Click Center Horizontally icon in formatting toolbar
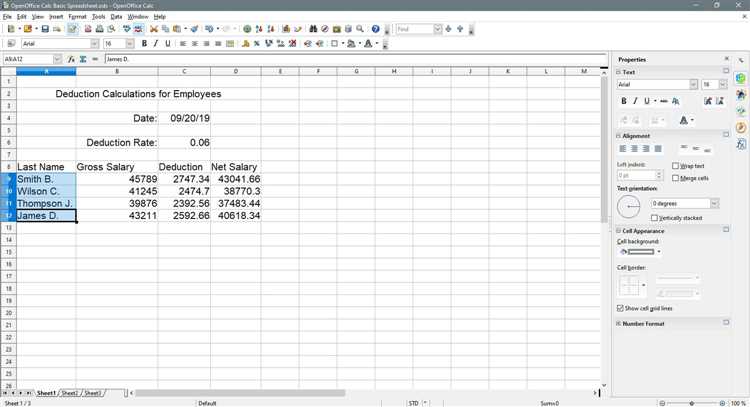Image resolution: width=750 pixels, height=407 pixels. 195,44
